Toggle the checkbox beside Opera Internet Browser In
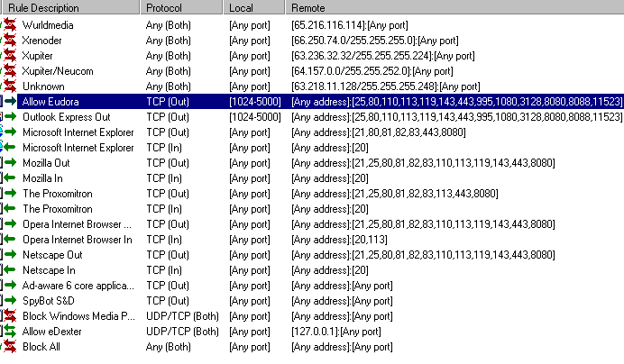The height and width of the screenshot is (364, 624). coord(1,239)
